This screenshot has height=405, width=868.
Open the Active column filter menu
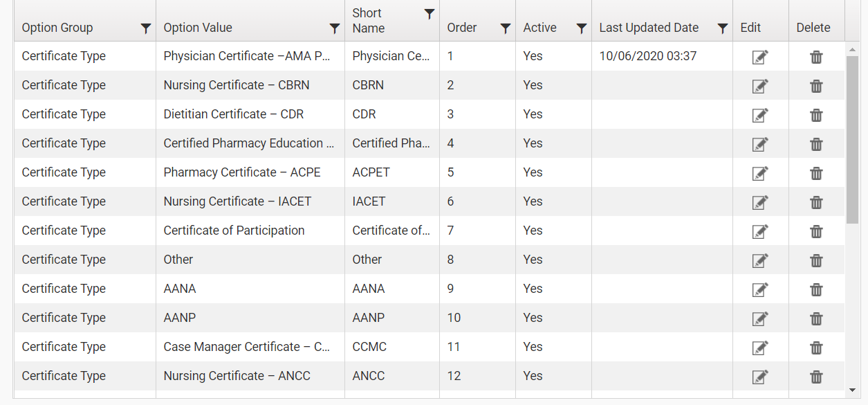pos(582,28)
